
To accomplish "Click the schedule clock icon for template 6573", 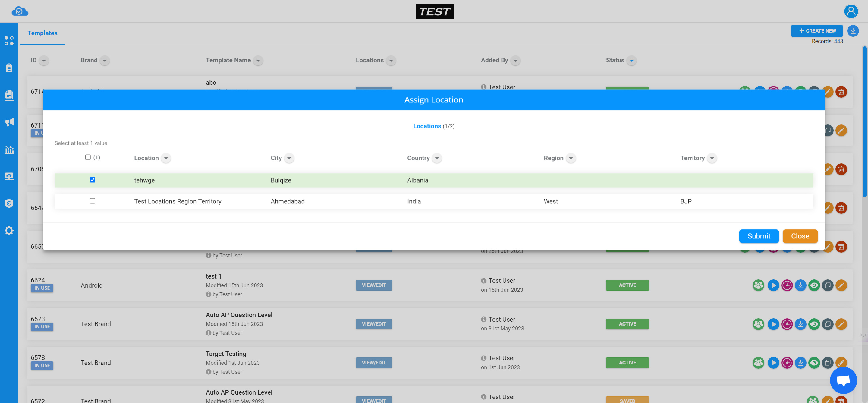I will (787, 324).
